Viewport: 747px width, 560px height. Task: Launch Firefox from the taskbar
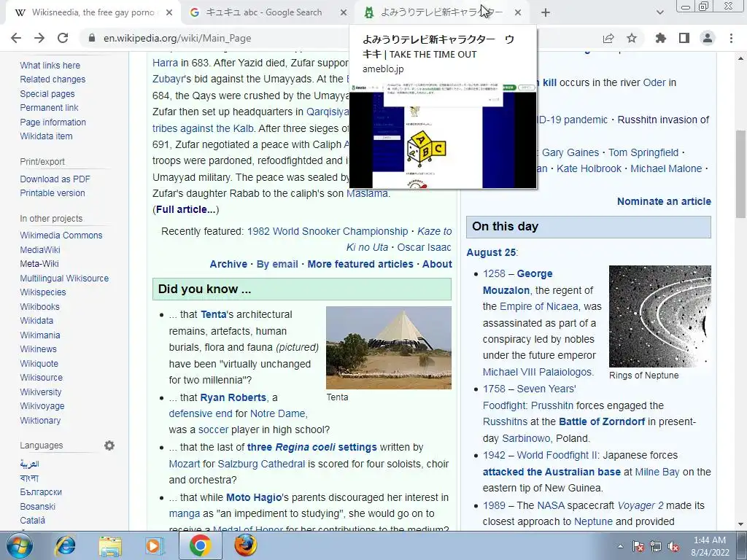pos(246,545)
